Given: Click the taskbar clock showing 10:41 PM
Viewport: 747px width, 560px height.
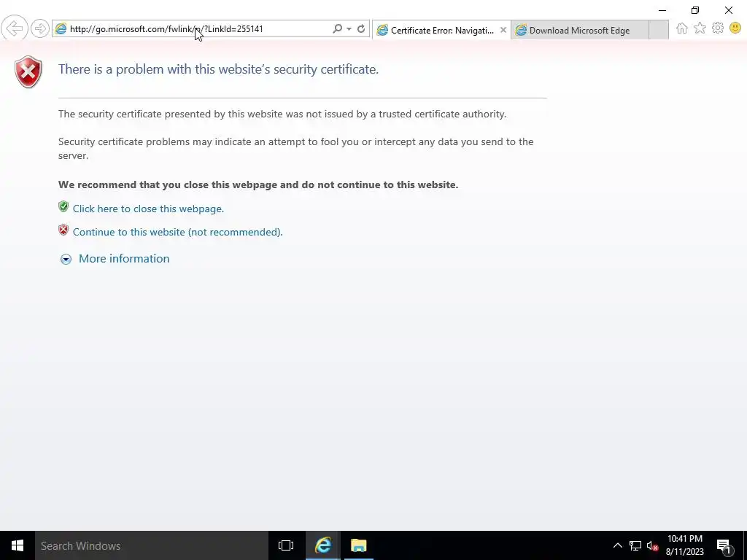Looking at the screenshot, I should (x=684, y=545).
